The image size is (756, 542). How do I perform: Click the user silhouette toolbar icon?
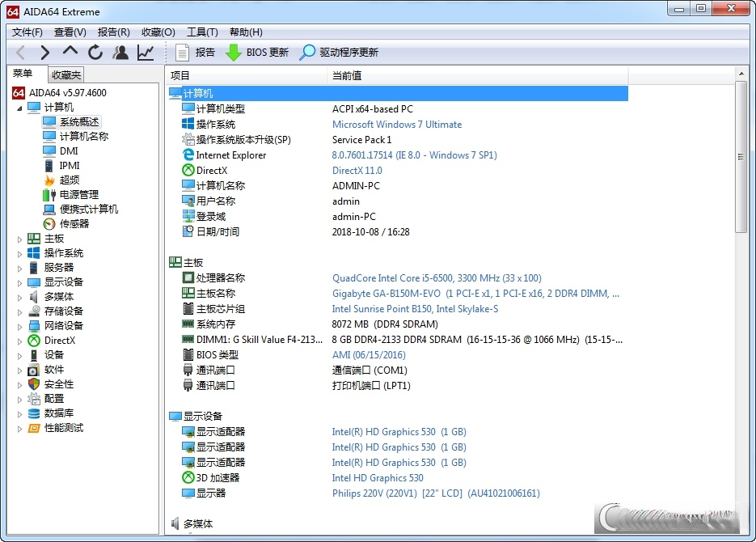tap(120, 52)
